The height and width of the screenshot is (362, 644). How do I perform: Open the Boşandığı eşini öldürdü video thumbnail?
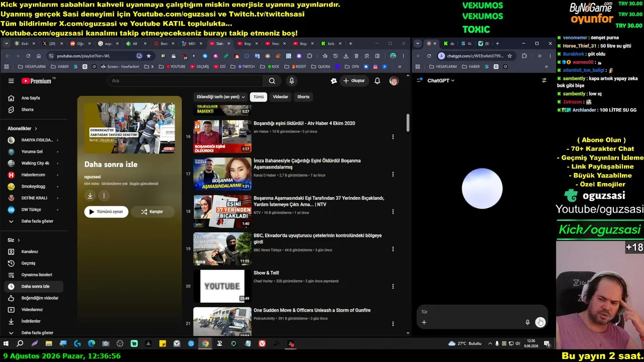point(222,136)
